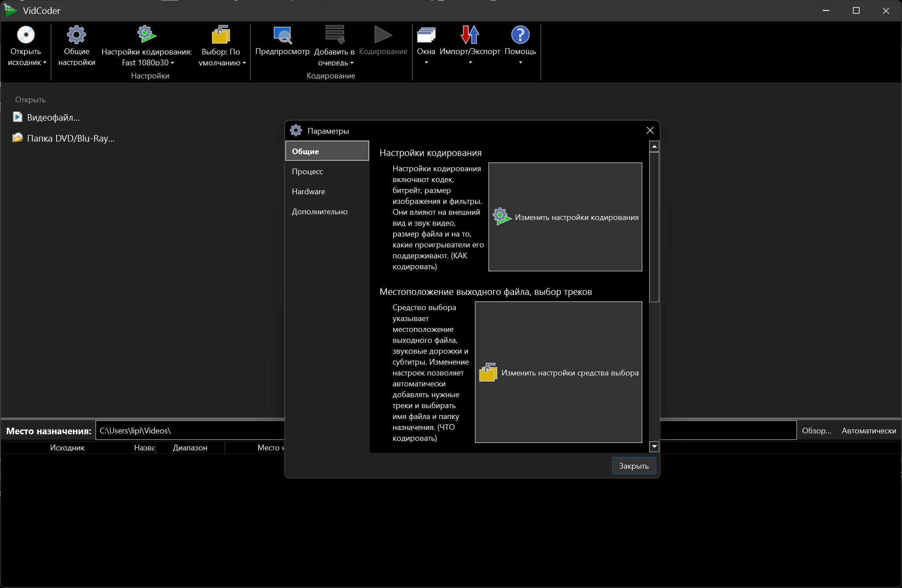The image size is (902, 588).
Task: Open 'Папка DVD/Blu-Ray...' source link
Action: tap(71, 139)
